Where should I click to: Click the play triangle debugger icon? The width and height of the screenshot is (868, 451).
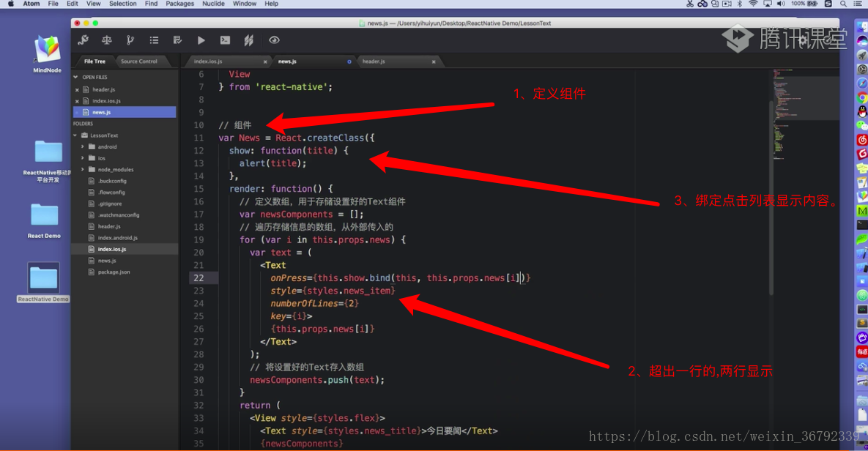[x=201, y=40]
